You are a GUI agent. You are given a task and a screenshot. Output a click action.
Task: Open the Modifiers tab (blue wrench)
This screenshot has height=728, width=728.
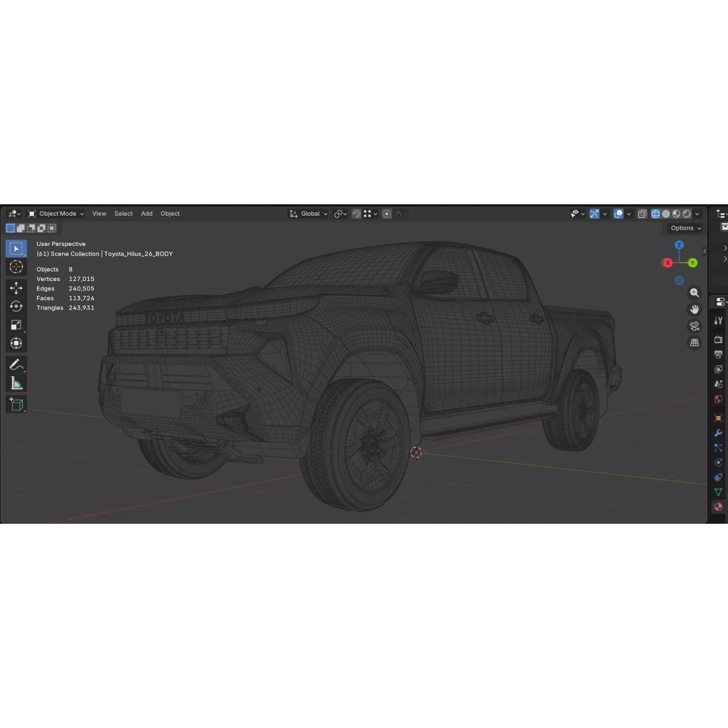tap(719, 433)
